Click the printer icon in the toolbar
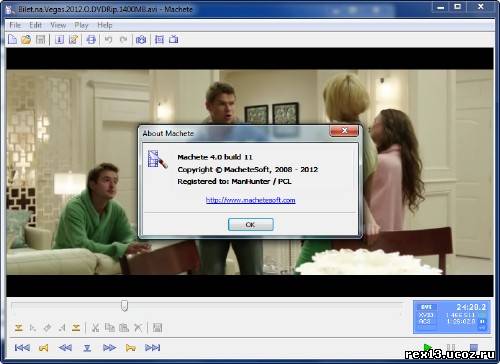Viewport: 500px width, 364px height. 91,40
